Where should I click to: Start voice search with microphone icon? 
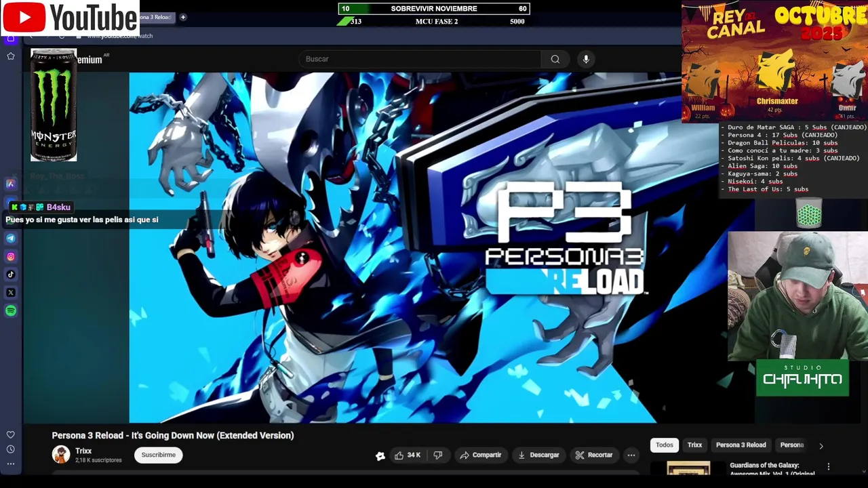pyautogui.click(x=586, y=59)
